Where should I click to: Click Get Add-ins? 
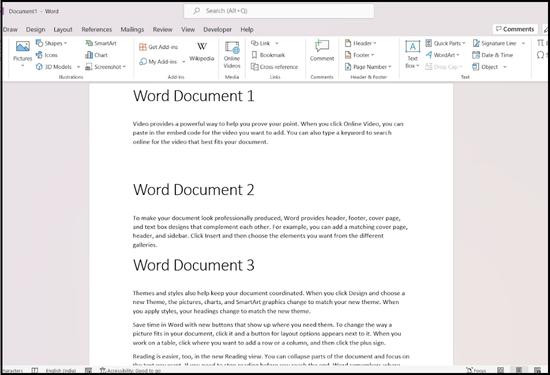tap(159, 47)
